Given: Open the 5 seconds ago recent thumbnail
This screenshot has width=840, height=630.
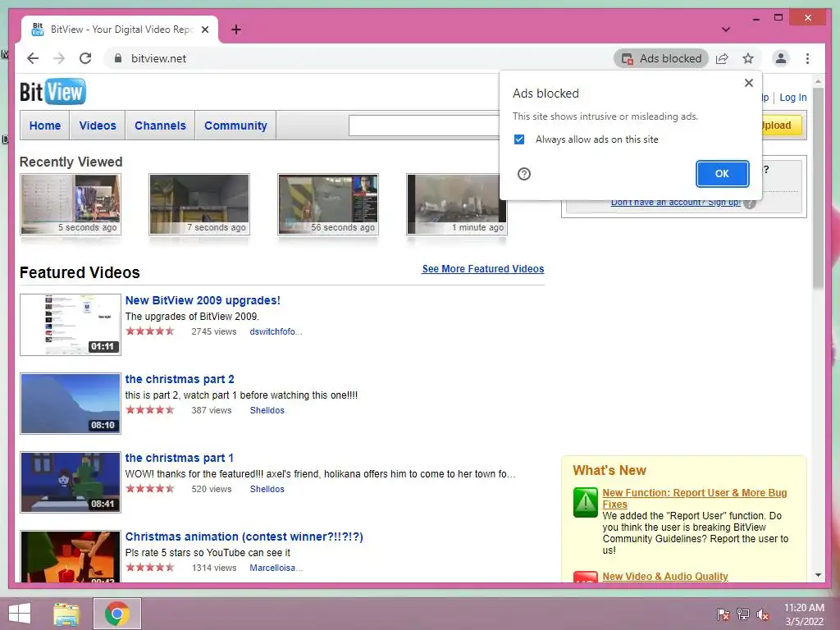Looking at the screenshot, I should tap(71, 204).
